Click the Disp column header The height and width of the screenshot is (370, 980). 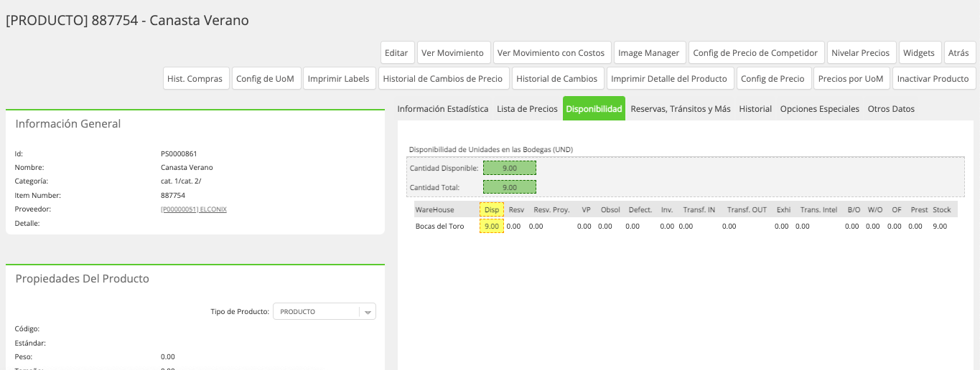pyautogui.click(x=492, y=209)
